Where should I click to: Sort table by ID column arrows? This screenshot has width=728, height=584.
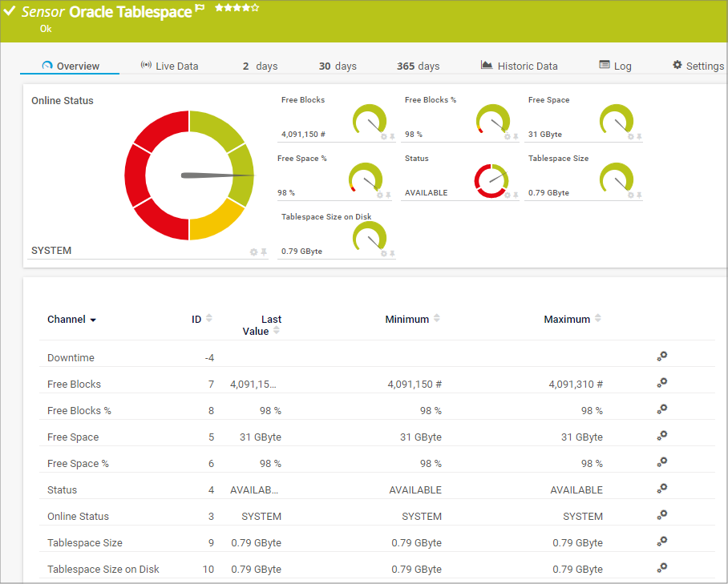(x=208, y=319)
